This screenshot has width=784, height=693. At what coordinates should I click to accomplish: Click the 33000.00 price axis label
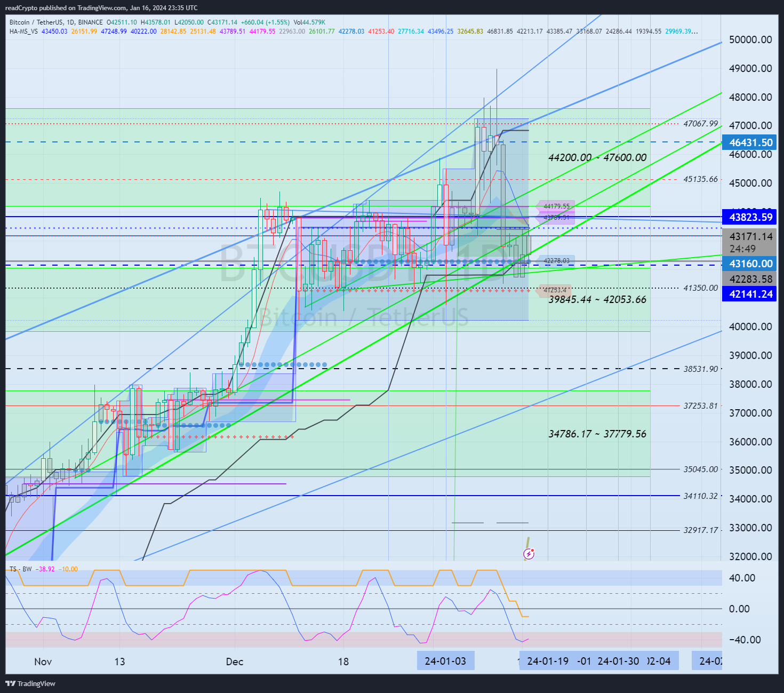751,528
